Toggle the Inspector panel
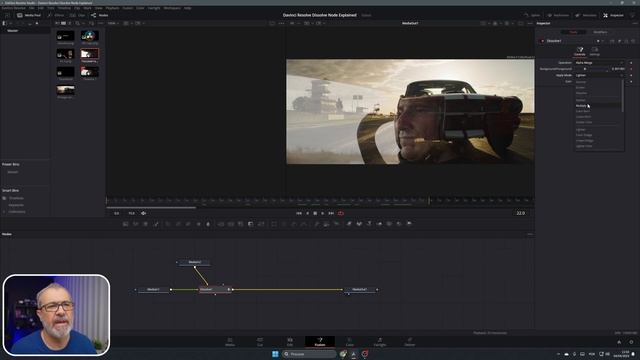Screen dimensions: 640x360 click(613, 15)
